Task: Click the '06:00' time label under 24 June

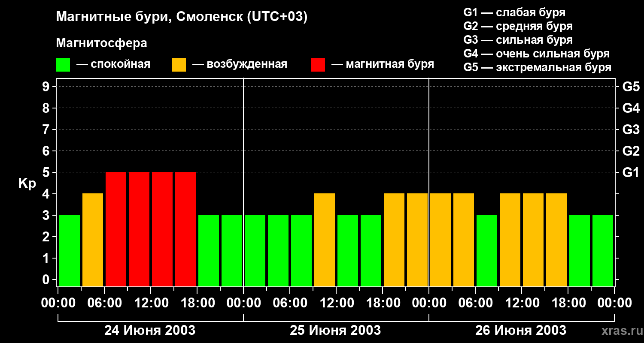Action: point(104,303)
